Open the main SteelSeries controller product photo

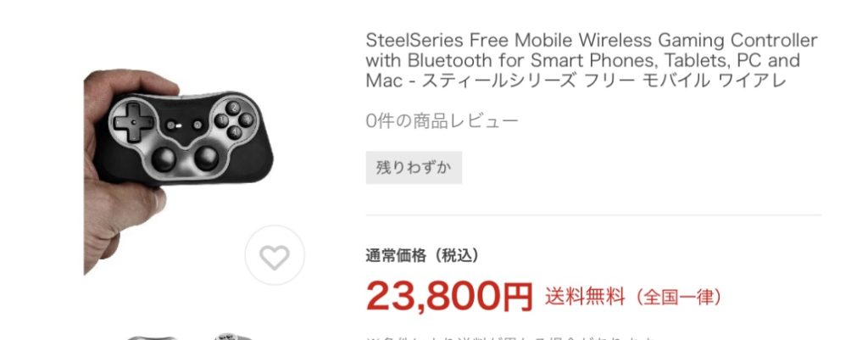point(179,171)
